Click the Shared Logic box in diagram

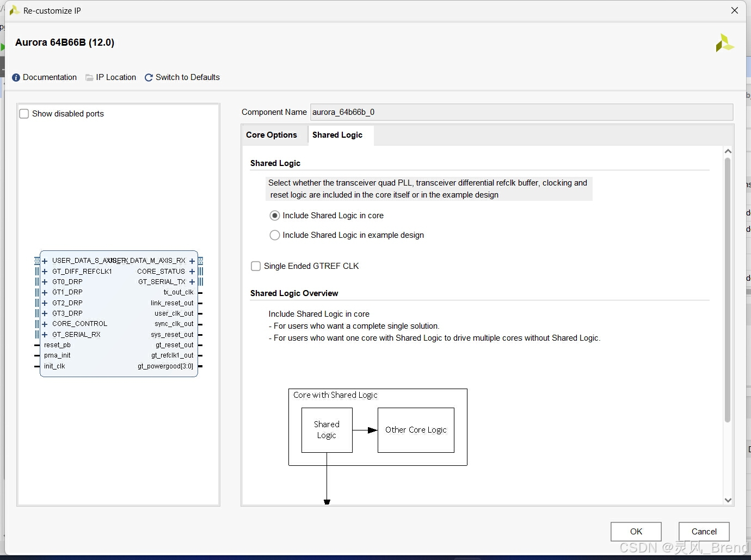327,430
